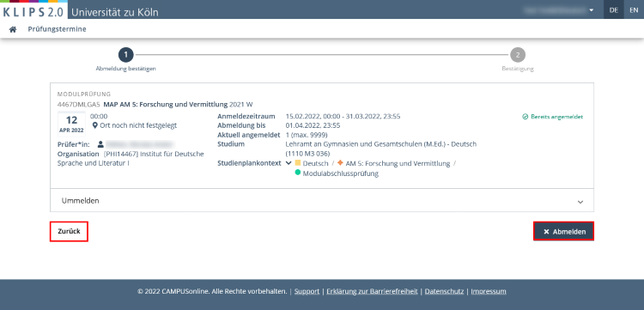Screen dimensions: 644x310
Task: Click the orange AM 5 module icon
Action: [340, 163]
